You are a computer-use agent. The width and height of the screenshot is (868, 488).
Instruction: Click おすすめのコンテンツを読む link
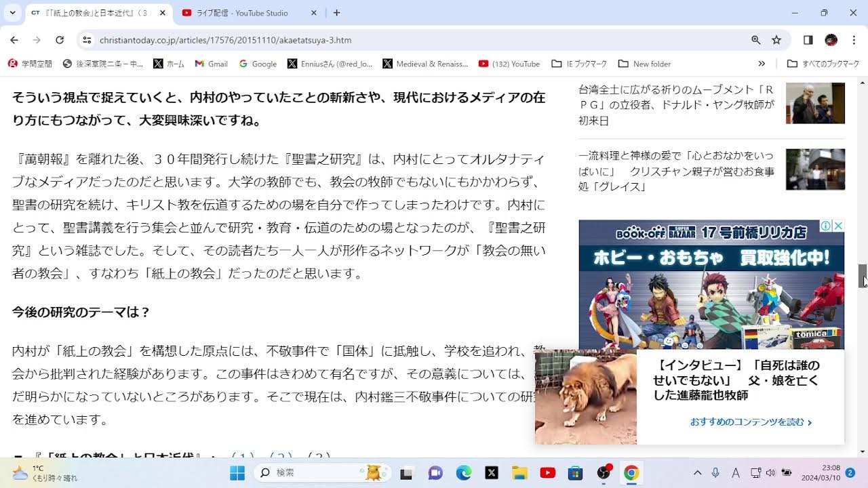coord(751,422)
